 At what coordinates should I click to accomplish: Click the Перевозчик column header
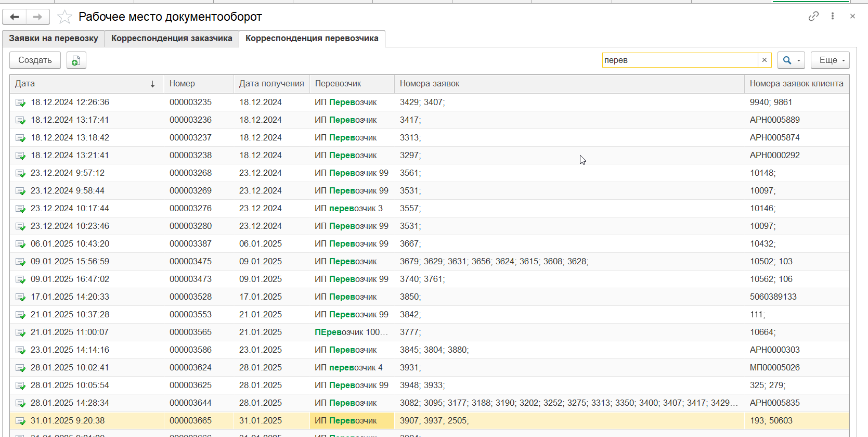pyautogui.click(x=352, y=84)
